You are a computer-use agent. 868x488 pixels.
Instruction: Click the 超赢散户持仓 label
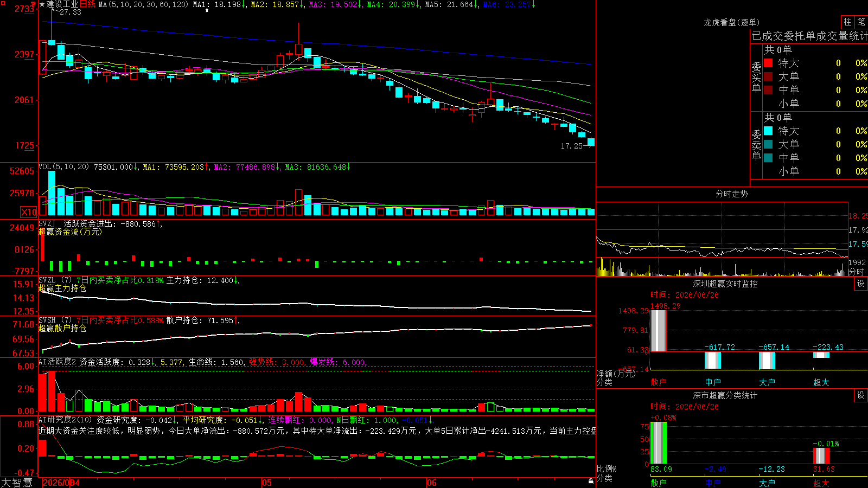[x=62, y=328]
